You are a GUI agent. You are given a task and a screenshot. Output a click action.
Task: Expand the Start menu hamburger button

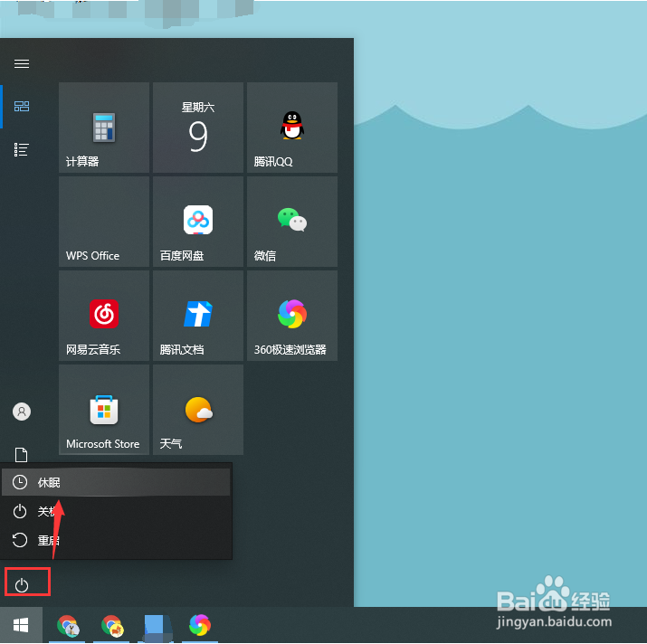coord(22,63)
